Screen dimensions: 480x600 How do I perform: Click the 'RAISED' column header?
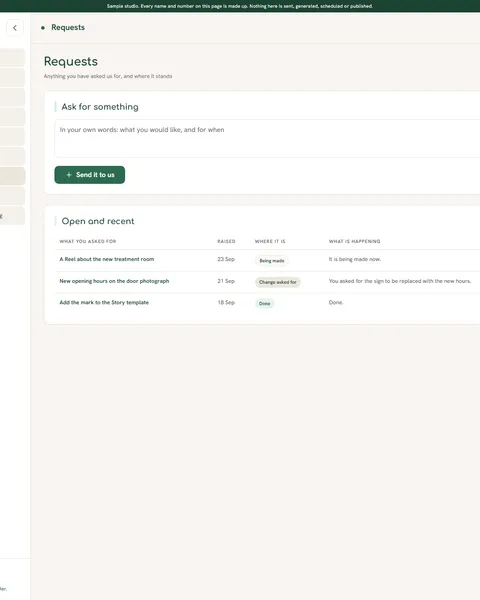pos(226,241)
